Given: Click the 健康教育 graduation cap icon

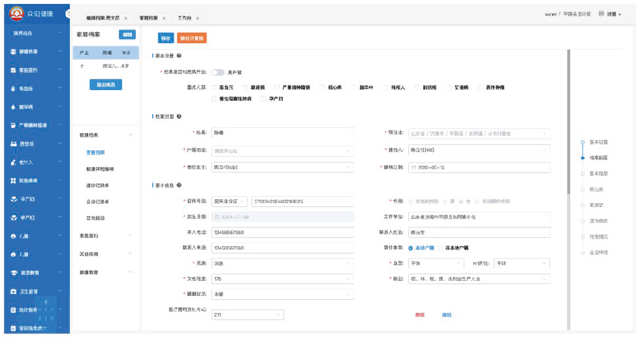Looking at the screenshot, I should [x=13, y=272].
